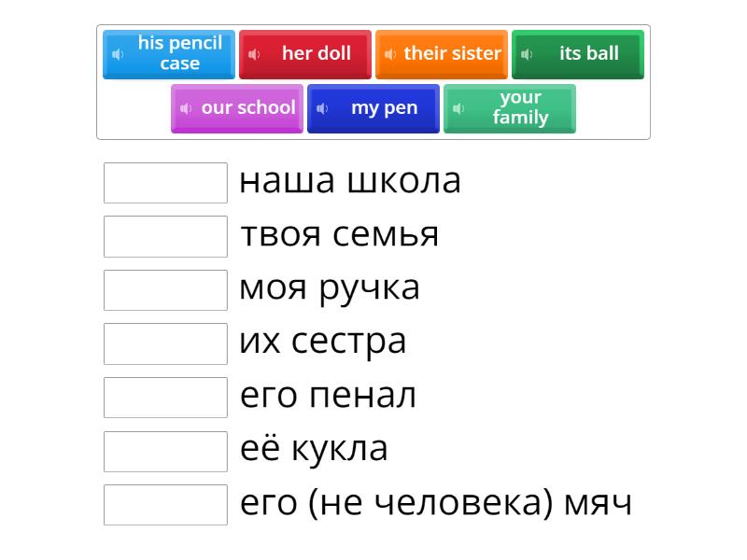Pick the 'their sister' answer tile
Screen dimensions: 747x560
click(452, 54)
